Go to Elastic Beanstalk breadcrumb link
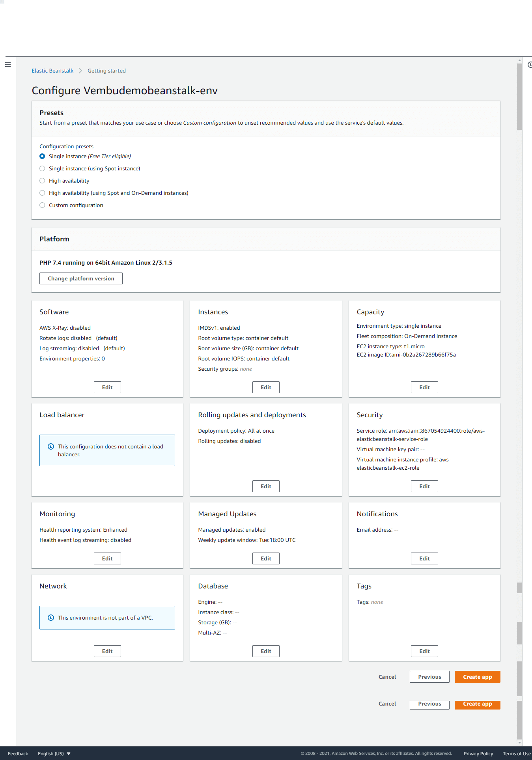Screen dimensions: 532x760 52,71
